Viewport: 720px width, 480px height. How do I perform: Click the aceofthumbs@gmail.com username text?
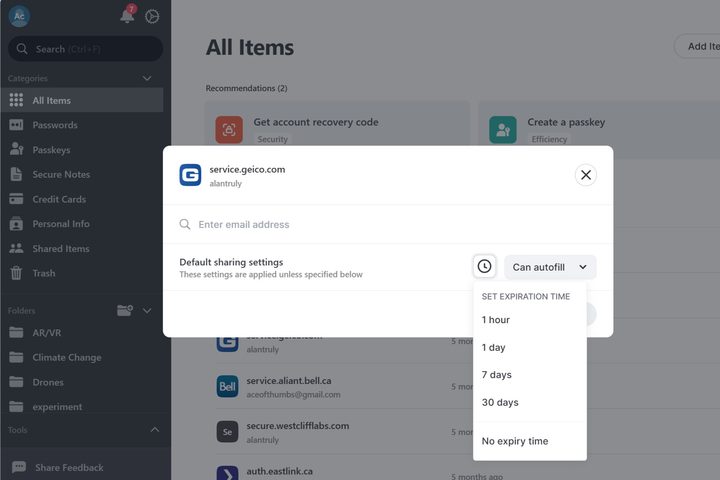(x=293, y=395)
